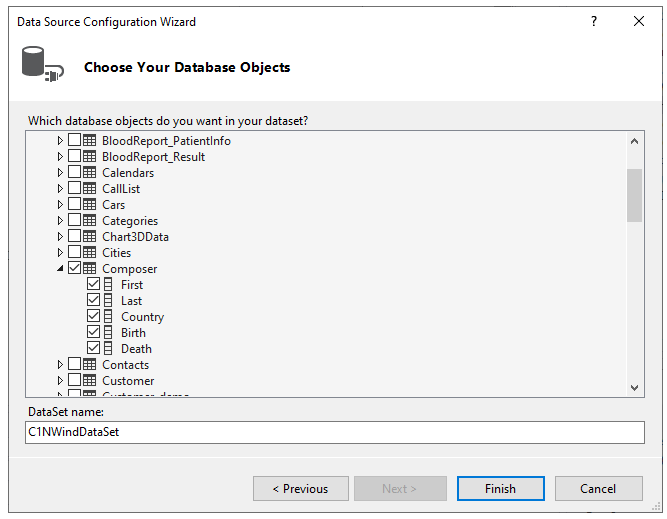Click the database icon in wizard header
Image resolution: width=667 pixels, height=519 pixels.
pos(40,64)
